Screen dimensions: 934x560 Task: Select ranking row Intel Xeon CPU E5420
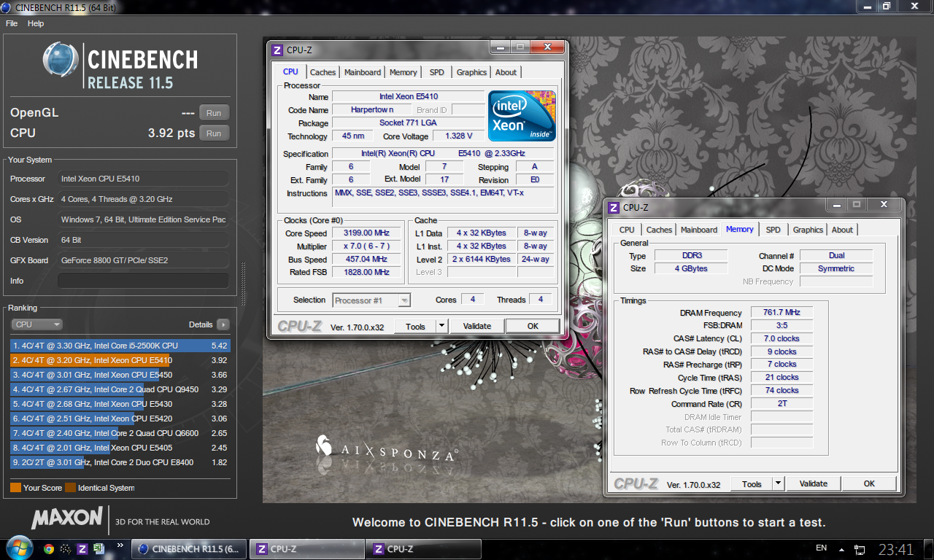coord(120,419)
